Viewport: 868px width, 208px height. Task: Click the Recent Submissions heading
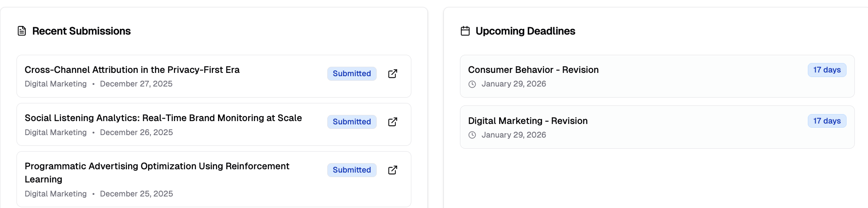[x=81, y=31]
